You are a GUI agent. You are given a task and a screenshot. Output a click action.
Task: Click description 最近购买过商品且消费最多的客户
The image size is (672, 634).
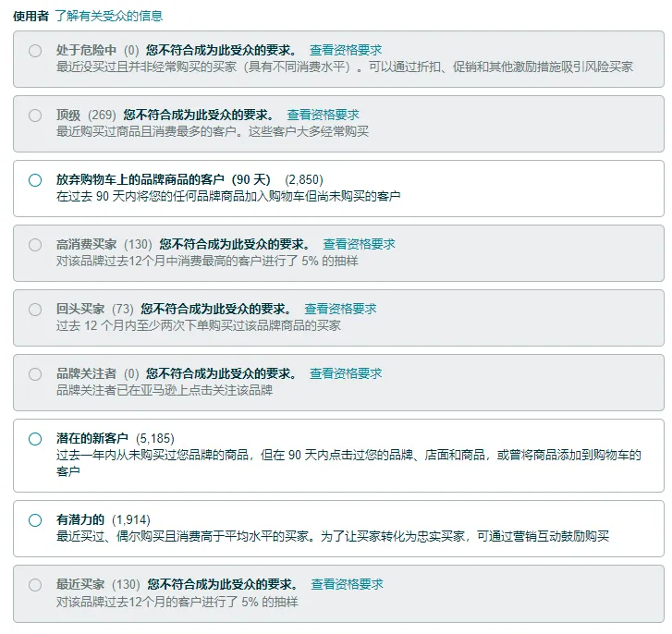(213, 131)
